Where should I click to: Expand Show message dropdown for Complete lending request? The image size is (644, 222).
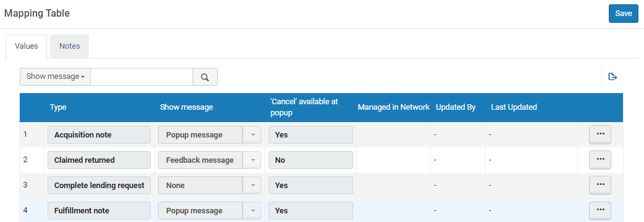(252, 186)
